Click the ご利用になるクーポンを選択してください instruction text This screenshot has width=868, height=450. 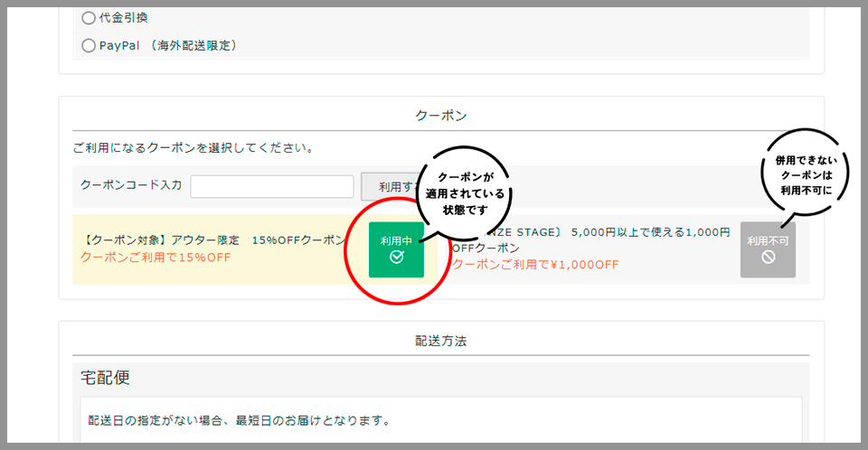[193, 147]
